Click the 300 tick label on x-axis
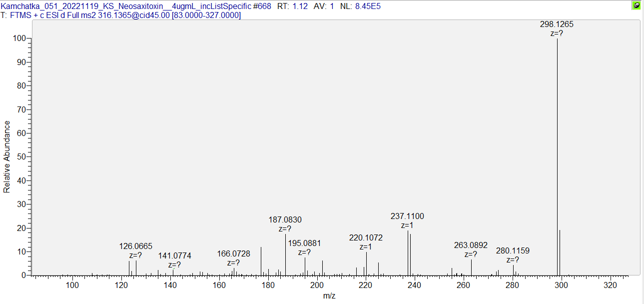The width and height of the screenshot is (644, 304). tap(561, 285)
